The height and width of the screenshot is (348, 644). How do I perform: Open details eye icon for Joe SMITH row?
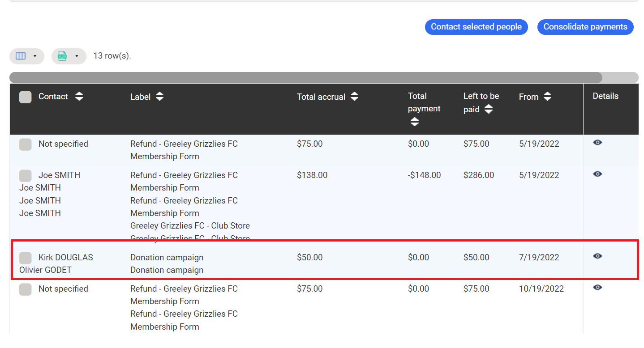tap(597, 174)
